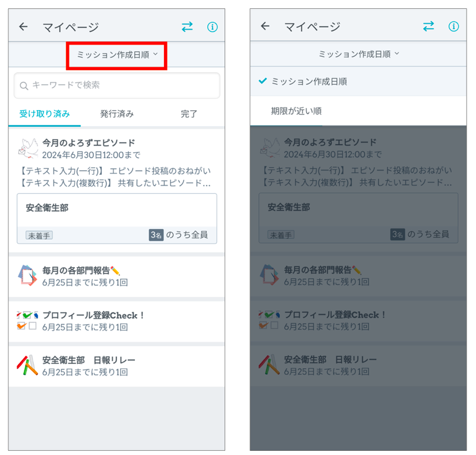Tap the dove icon for 今月のよろずエピソード on the left screen

28,149
